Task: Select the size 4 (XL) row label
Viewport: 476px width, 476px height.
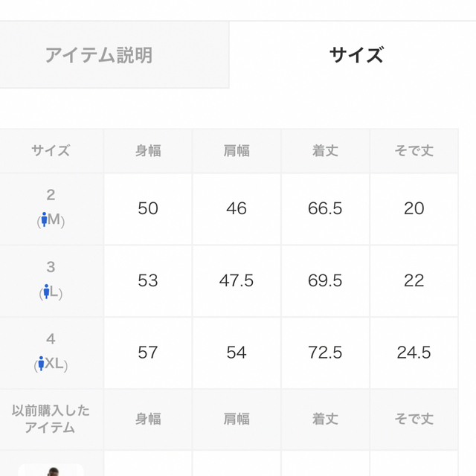Action: click(x=51, y=353)
